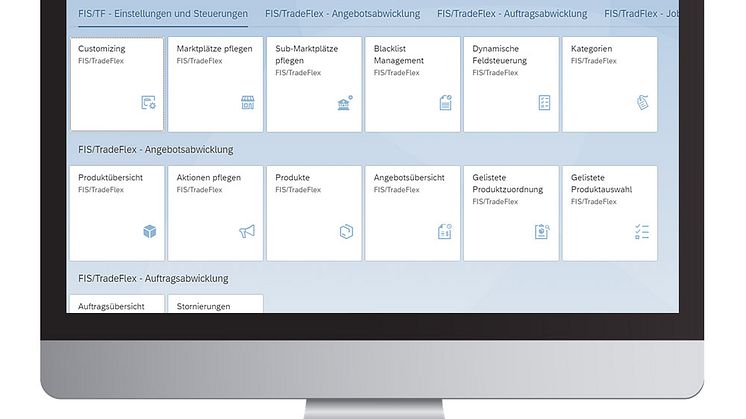Switch to FIS/TradeFlex - Auftragsabwicklung tab
Screen dimensions: 746x419
(x=512, y=14)
